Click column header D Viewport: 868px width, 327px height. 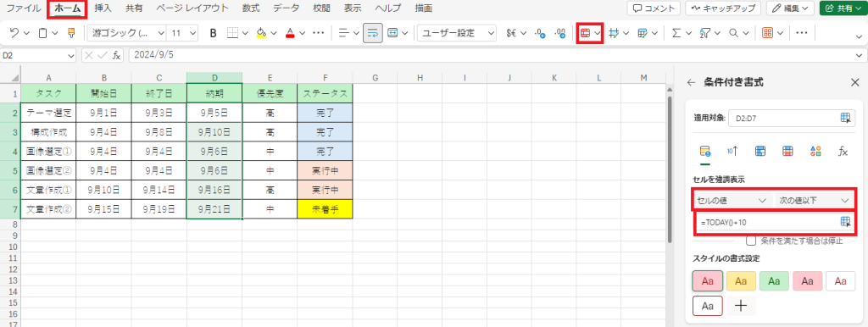click(x=214, y=77)
